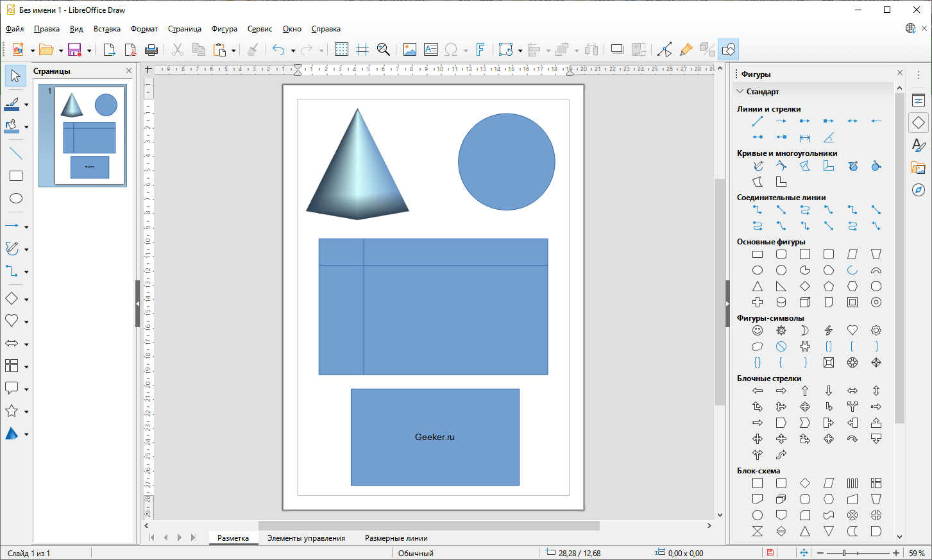Screen dimensions: 932x560
Task: Select the Ellipse drawing tool
Action: pos(16,198)
